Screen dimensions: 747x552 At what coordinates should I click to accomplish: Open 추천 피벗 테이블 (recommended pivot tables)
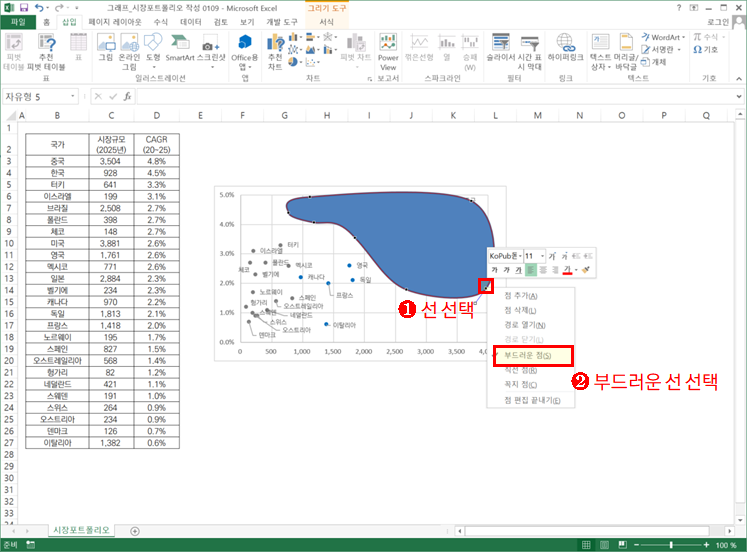click(46, 52)
